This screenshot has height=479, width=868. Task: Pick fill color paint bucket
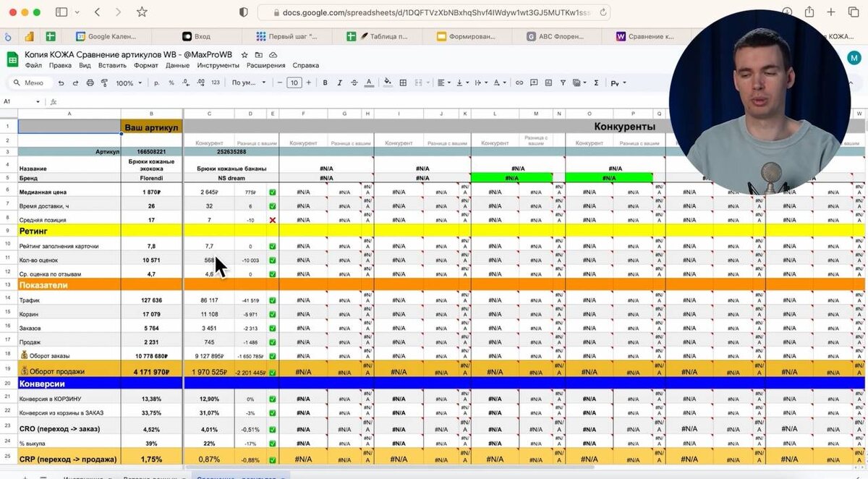click(388, 83)
